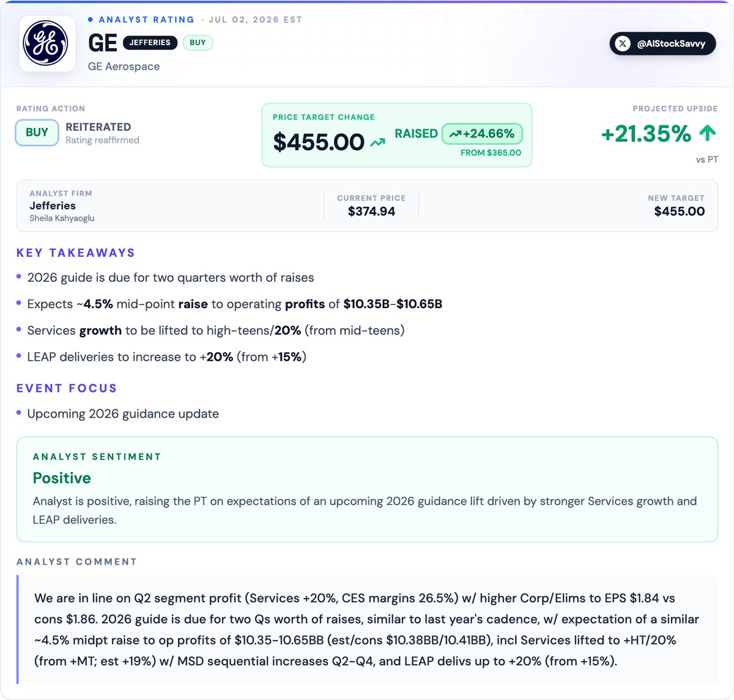Click the GE Aerospace logo
The width and height of the screenshot is (734, 700).
pyautogui.click(x=47, y=43)
